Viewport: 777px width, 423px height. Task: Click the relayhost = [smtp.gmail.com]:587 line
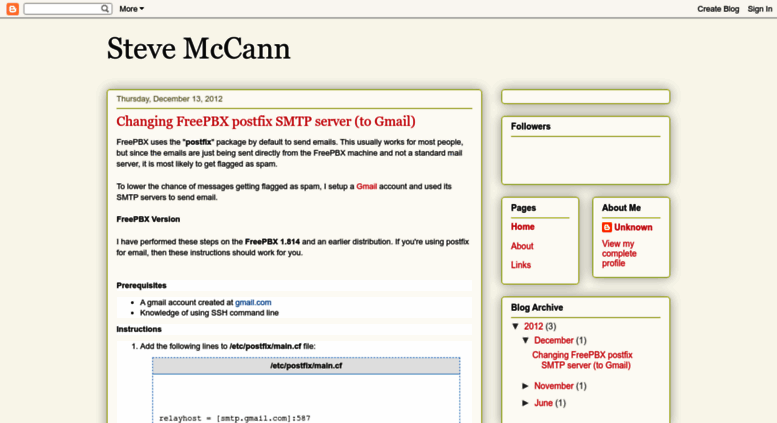pyautogui.click(x=234, y=418)
